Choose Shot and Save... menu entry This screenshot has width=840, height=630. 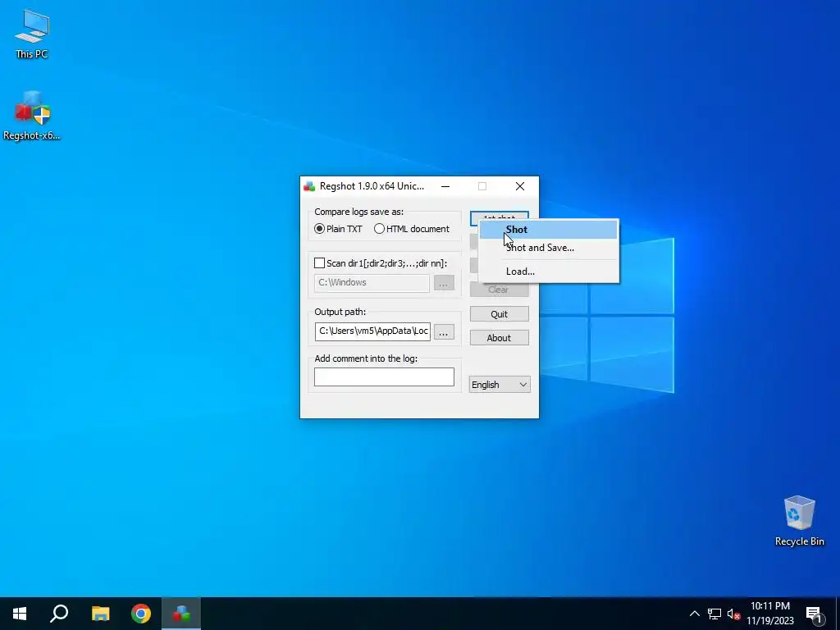(x=549, y=248)
